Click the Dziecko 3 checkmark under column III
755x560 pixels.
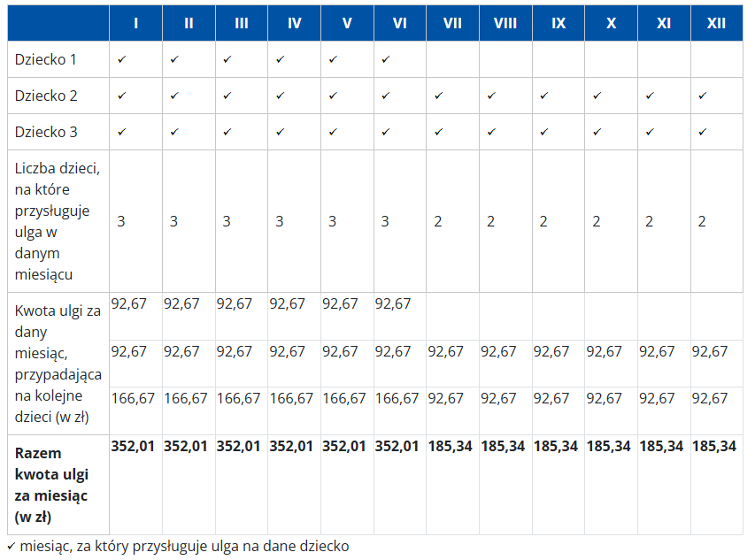(227, 132)
